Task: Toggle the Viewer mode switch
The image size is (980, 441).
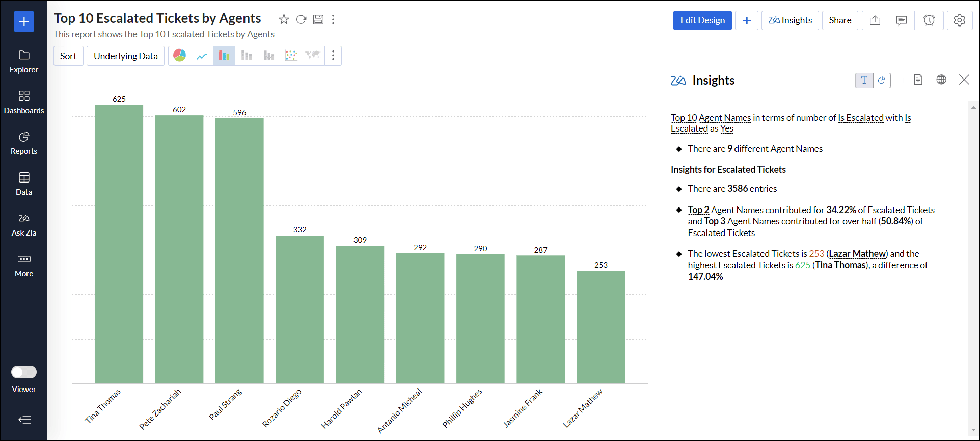Action: pos(24,372)
